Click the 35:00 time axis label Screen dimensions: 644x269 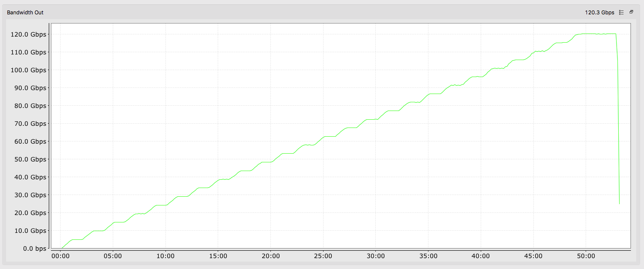click(428, 256)
